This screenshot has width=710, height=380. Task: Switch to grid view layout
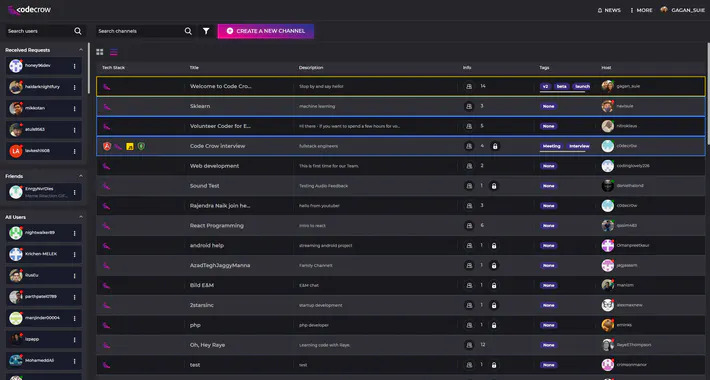coord(100,52)
